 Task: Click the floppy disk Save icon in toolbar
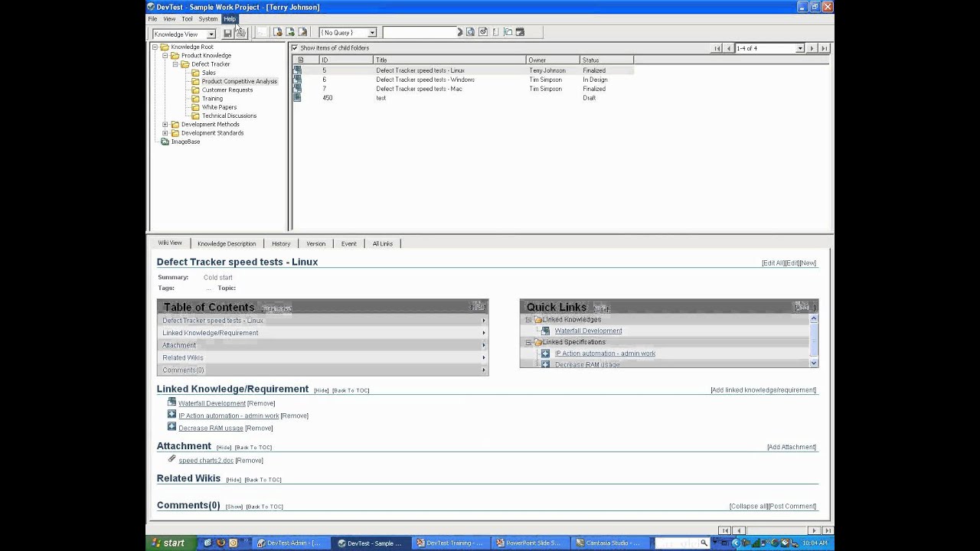click(227, 33)
